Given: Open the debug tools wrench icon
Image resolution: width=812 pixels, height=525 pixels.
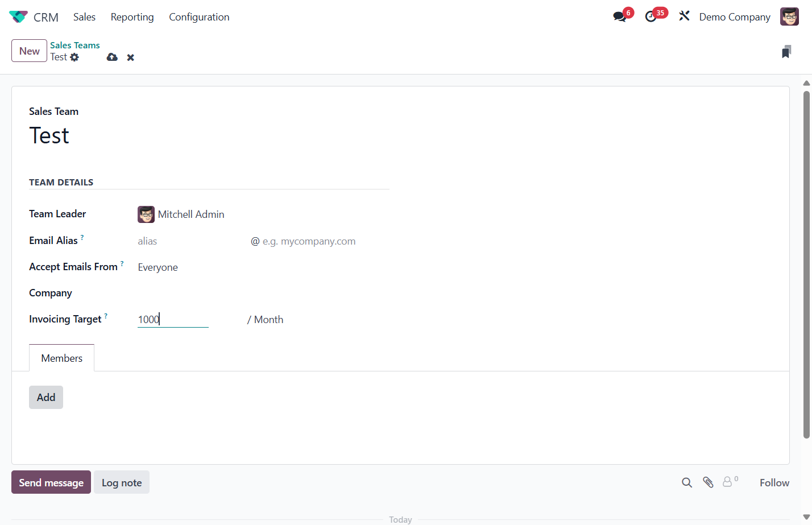Looking at the screenshot, I should tap(684, 16).
